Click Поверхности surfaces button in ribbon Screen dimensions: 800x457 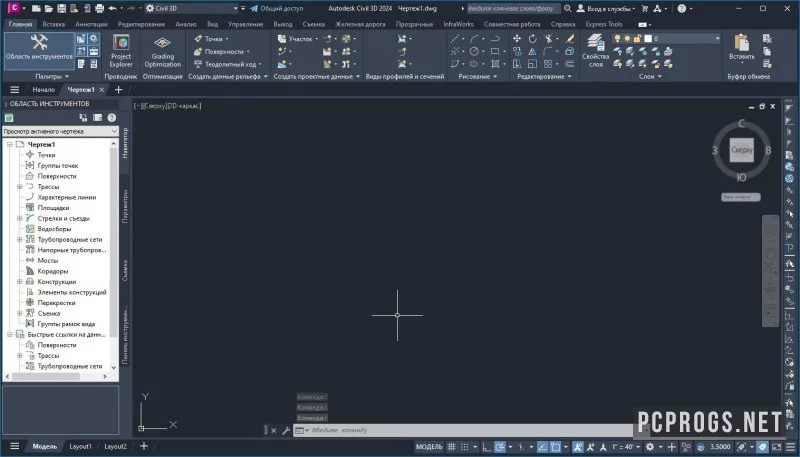pos(222,52)
